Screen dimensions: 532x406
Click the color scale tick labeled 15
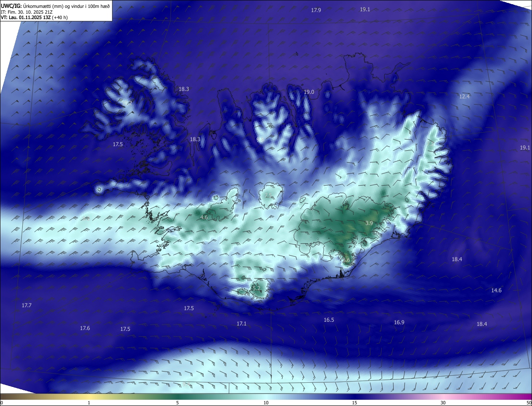pyautogui.click(x=355, y=403)
